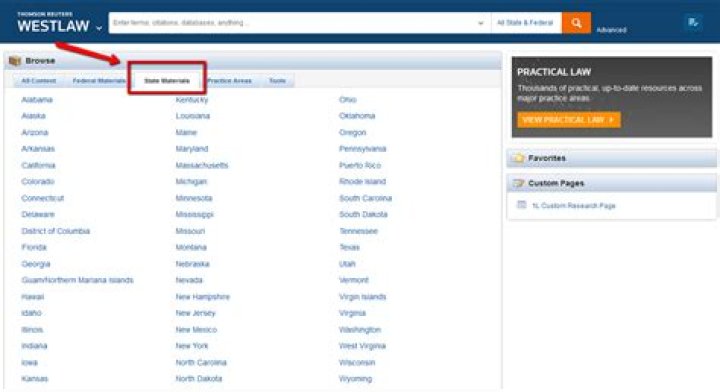Click icon beside TL Custom Research Page
The height and width of the screenshot is (392, 720).
point(522,205)
